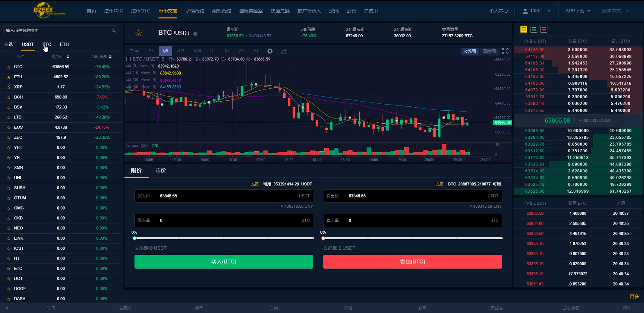Unfavorite the ETH row star
The height and width of the screenshot is (313, 644).
tap(9, 77)
